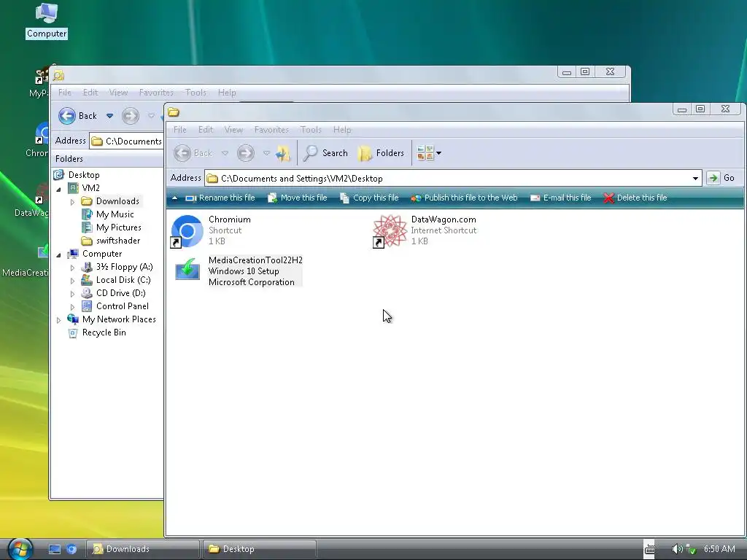
Task: Click the Up folder icon in Desktop window toolbar
Action: point(283,153)
